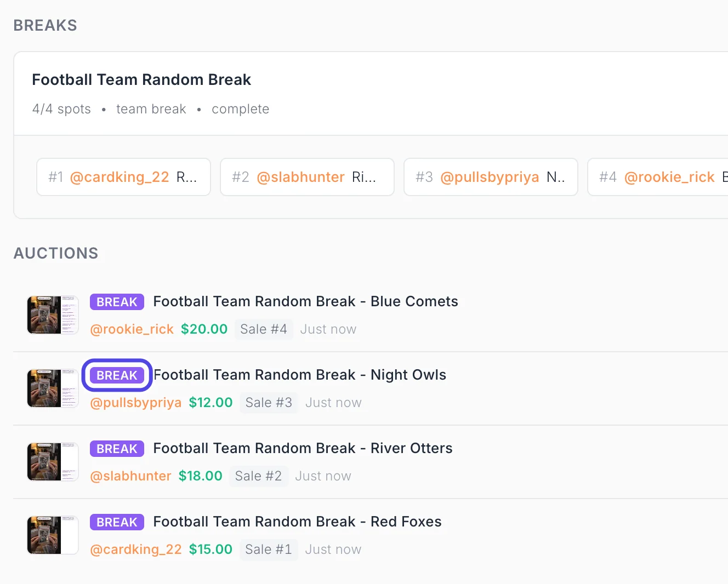Open the Football Team Random Break card title
The height and width of the screenshot is (584, 728).
141,80
